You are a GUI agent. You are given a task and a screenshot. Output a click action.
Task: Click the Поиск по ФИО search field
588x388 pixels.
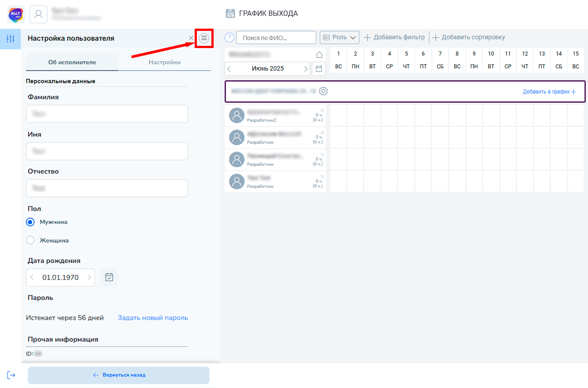pos(276,38)
